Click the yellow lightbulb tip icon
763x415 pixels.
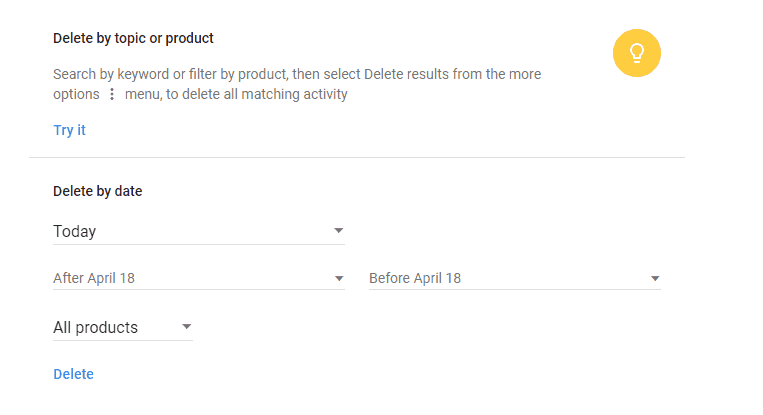(x=637, y=53)
